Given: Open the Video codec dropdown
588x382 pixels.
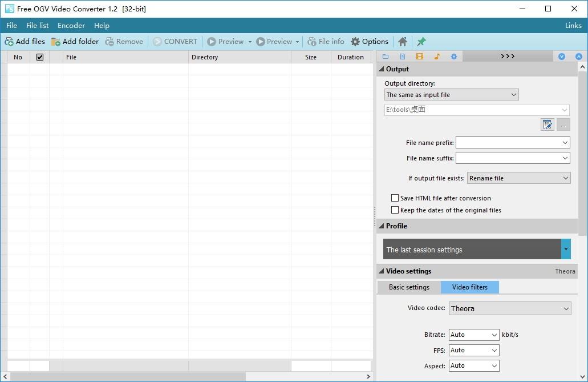Looking at the screenshot, I should [510, 308].
